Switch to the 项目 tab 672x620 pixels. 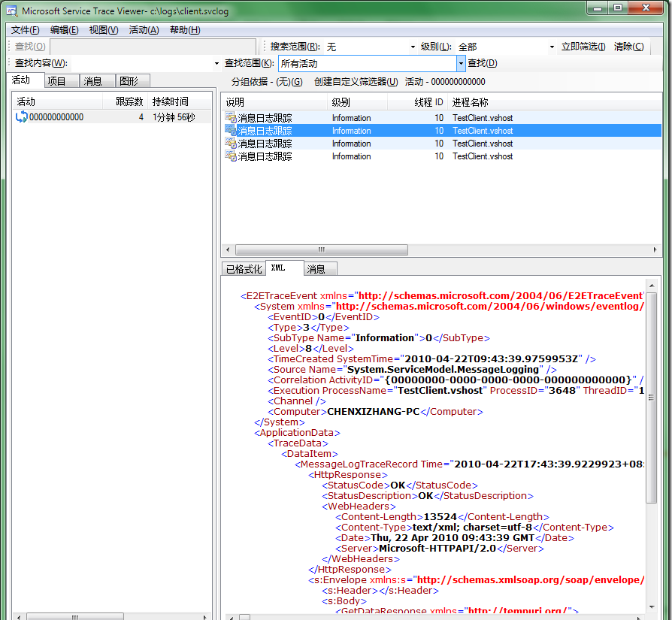62,81
